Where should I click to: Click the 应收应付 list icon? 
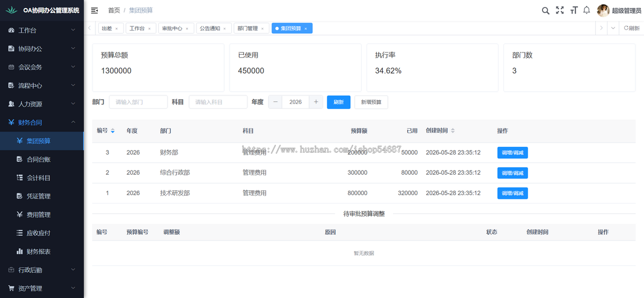click(x=20, y=233)
